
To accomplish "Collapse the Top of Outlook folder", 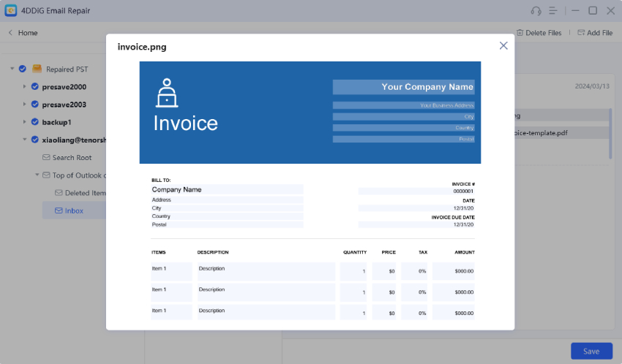I will coord(37,175).
